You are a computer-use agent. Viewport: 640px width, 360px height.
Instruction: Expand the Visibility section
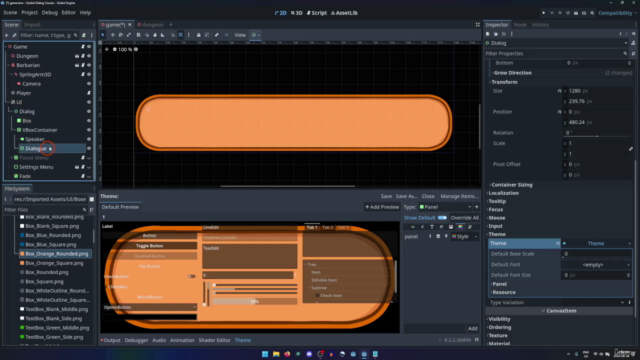499,319
